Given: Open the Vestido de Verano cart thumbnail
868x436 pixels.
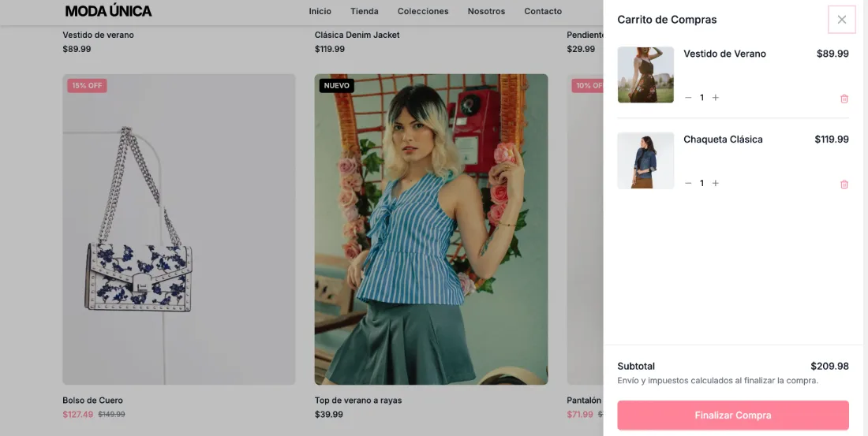Looking at the screenshot, I should (x=645, y=75).
